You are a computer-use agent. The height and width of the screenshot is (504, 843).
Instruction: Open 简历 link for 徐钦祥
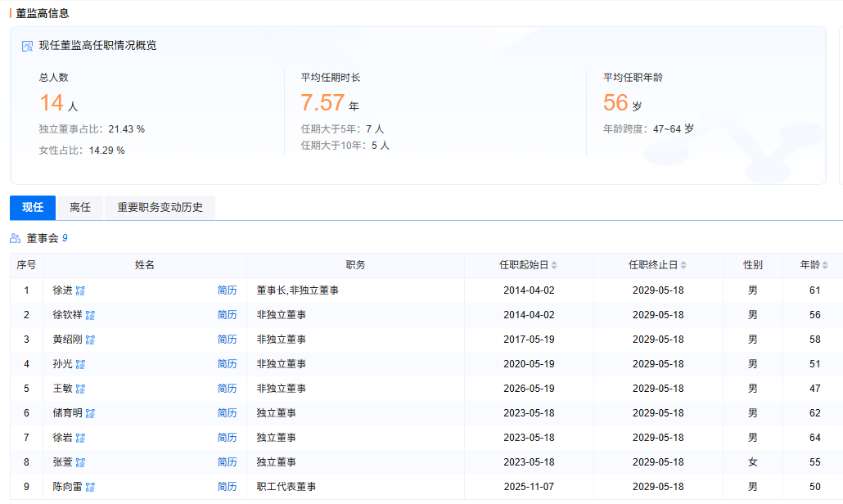tap(227, 315)
